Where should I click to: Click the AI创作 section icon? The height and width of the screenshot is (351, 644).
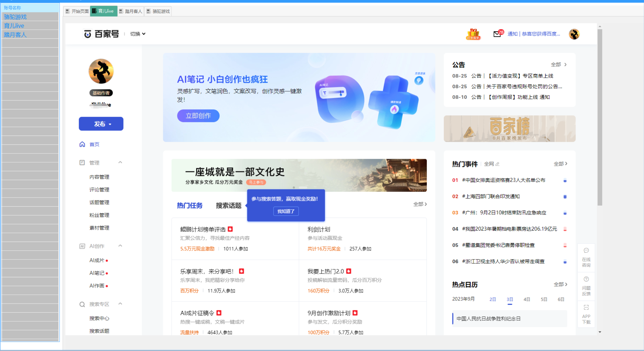pyautogui.click(x=82, y=246)
